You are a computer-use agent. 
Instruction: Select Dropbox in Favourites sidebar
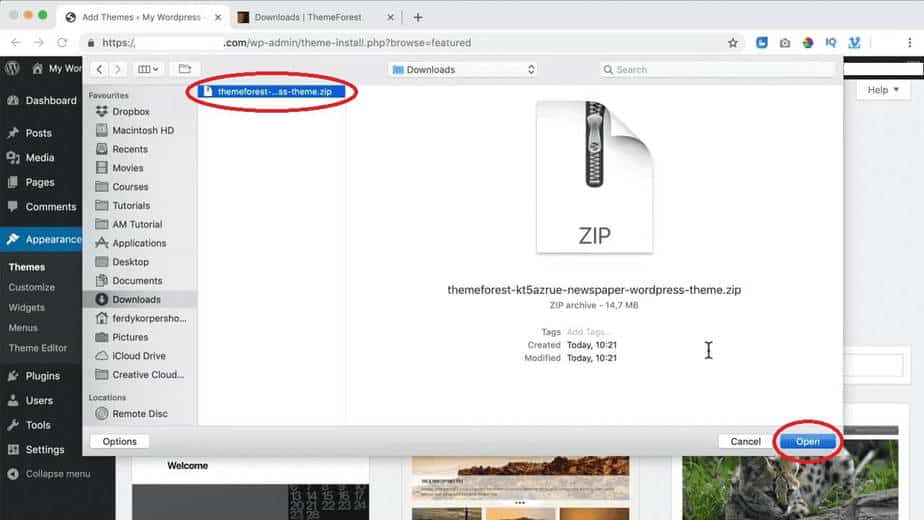130,112
